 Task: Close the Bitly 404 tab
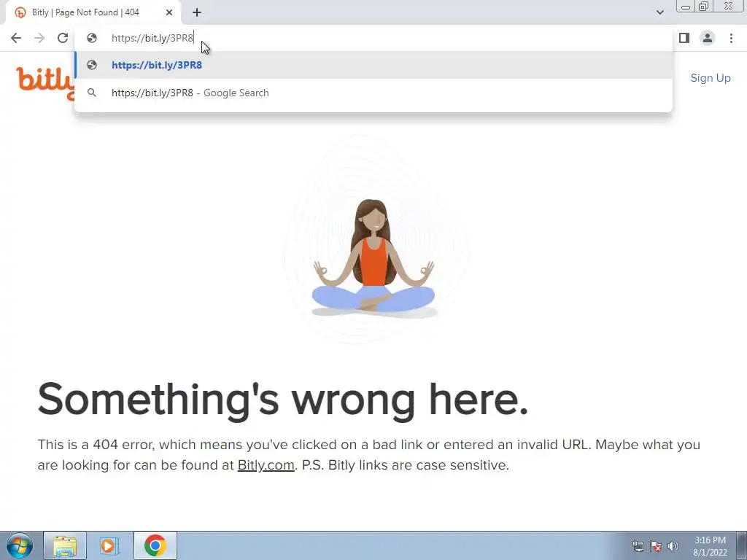(169, 12)
